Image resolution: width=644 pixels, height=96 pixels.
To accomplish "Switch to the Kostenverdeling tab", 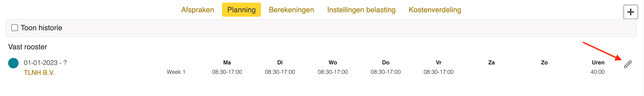I will 435,10.
